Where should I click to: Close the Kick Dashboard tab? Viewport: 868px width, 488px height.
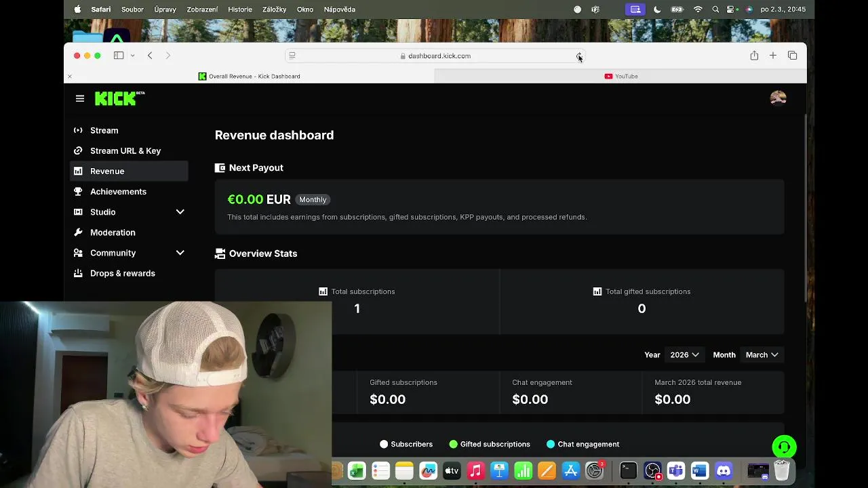69,77
